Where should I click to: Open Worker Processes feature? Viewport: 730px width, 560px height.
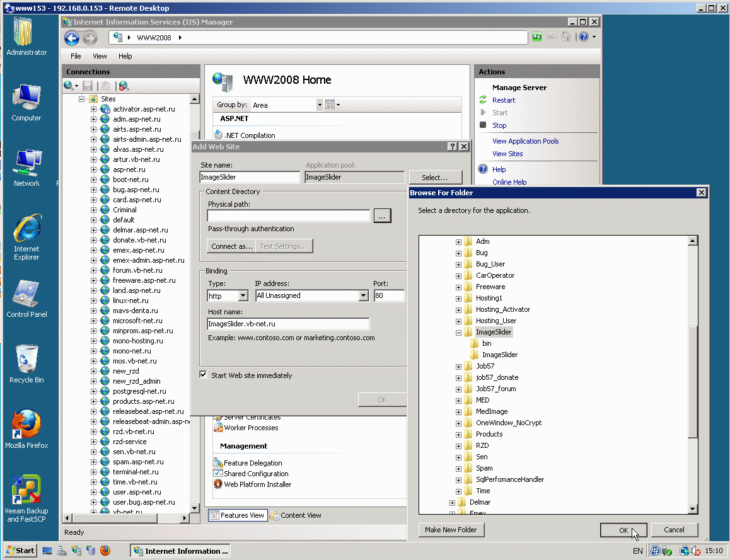246,428
